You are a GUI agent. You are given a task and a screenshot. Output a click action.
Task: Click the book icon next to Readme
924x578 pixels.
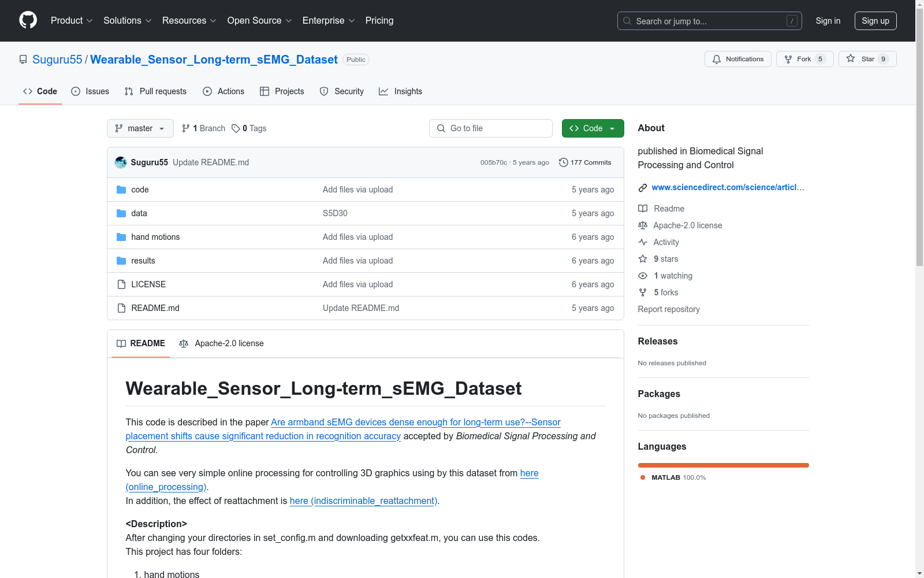[x=643, y=209]
